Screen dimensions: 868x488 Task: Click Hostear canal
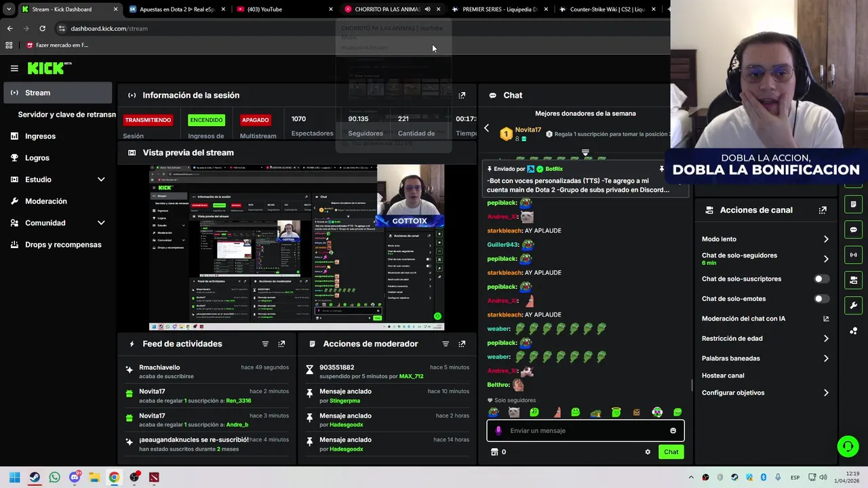(723, 375)
